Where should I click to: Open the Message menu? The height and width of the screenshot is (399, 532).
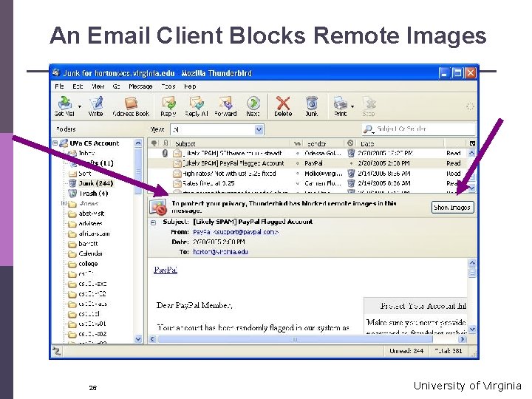tap(140, 86)
